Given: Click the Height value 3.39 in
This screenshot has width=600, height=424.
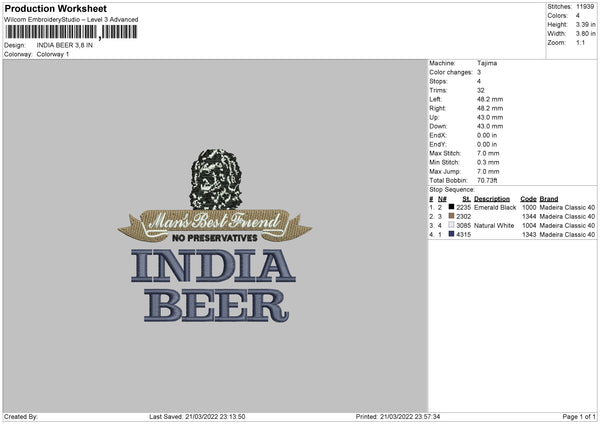Looking at the screenshot, I should pos(585,24).
